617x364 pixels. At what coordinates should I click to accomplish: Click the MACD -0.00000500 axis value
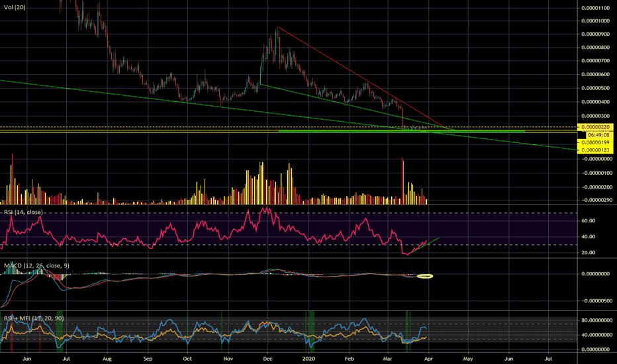point(596,300)
